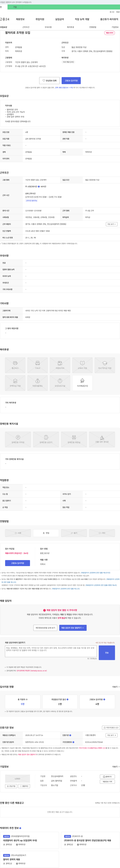The height and width of the screenshot is (868, 120).
Task: Expand 지도 보기 for 시흥고용센터
Action: pyautogui.click(x=112, y=735)
